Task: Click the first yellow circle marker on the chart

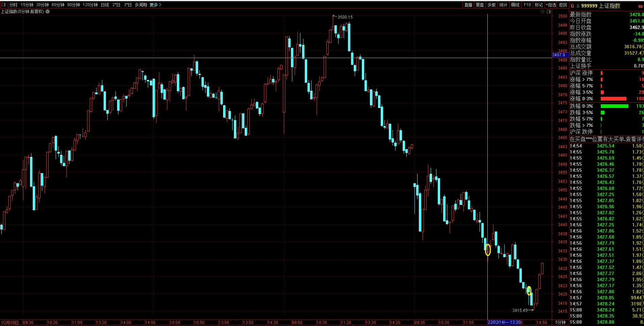Action: (x=488, y=250)
